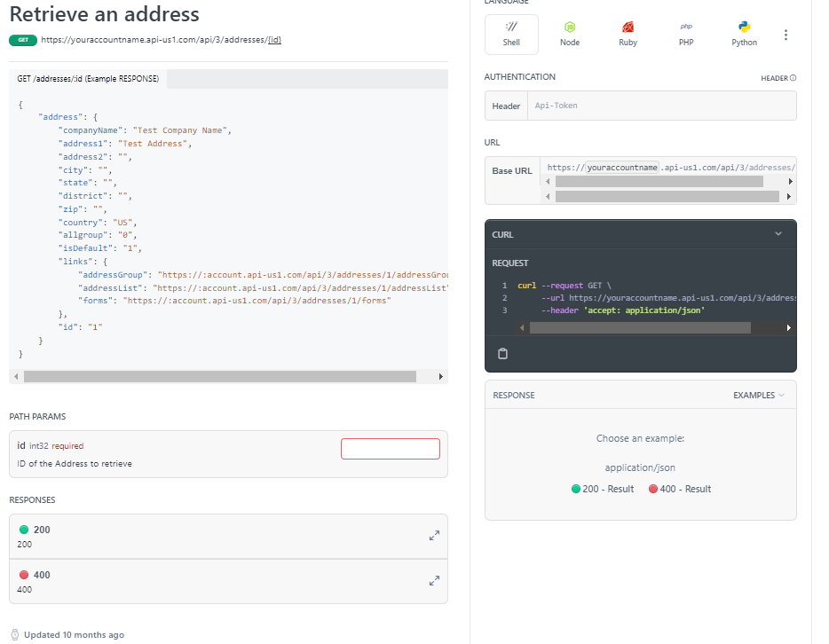This screenshot has height=644, width=829.
Task: Click 'ID of the Address to retrieve' description
Action: pos(75,464)
